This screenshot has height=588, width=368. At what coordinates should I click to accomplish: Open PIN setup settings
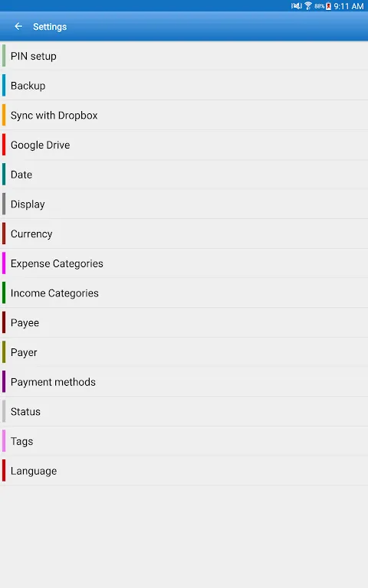[x=184, y=55]
